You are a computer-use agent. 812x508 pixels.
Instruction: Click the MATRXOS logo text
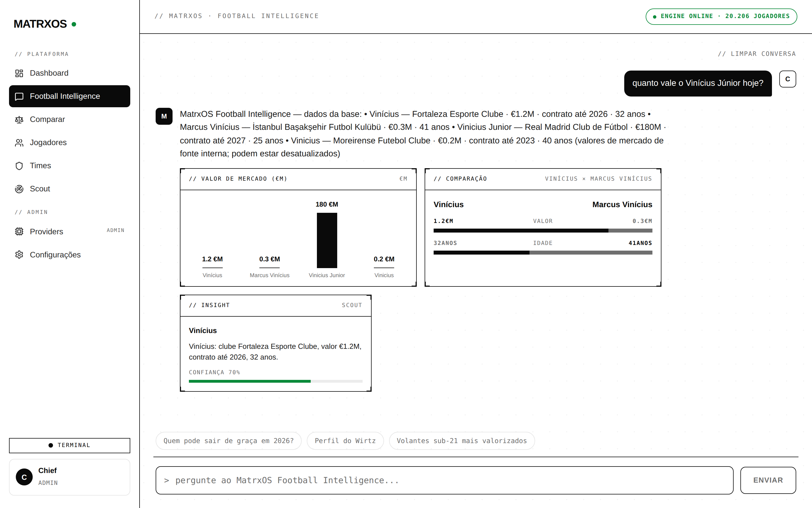coord(40,24)
